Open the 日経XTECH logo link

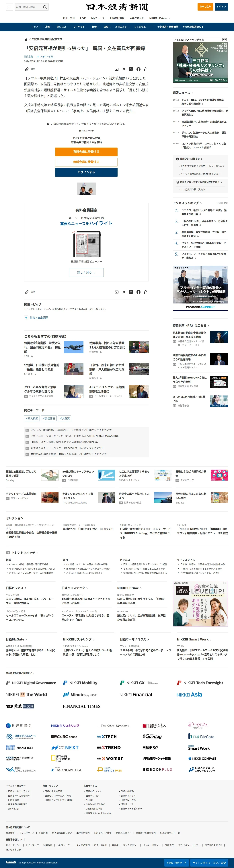[x=107, y=737]
